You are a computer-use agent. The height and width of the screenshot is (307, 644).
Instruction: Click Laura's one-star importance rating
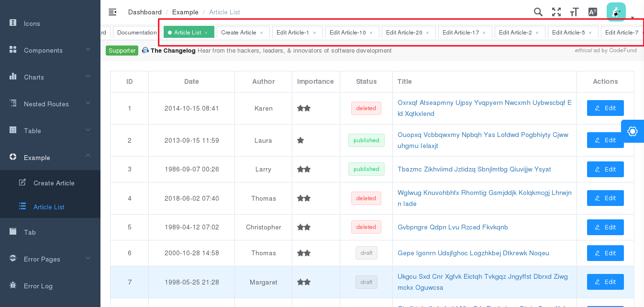pos(300,140)
